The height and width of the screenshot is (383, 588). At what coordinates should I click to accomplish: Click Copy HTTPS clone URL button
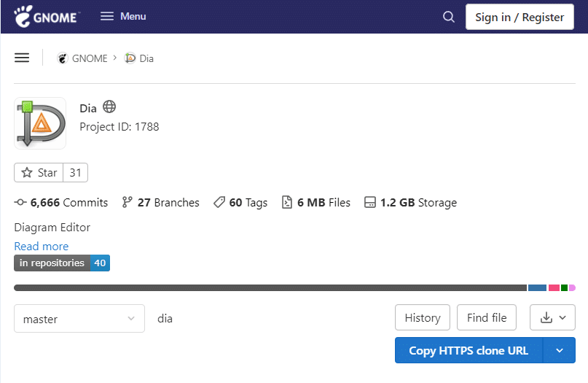[469, 350]
